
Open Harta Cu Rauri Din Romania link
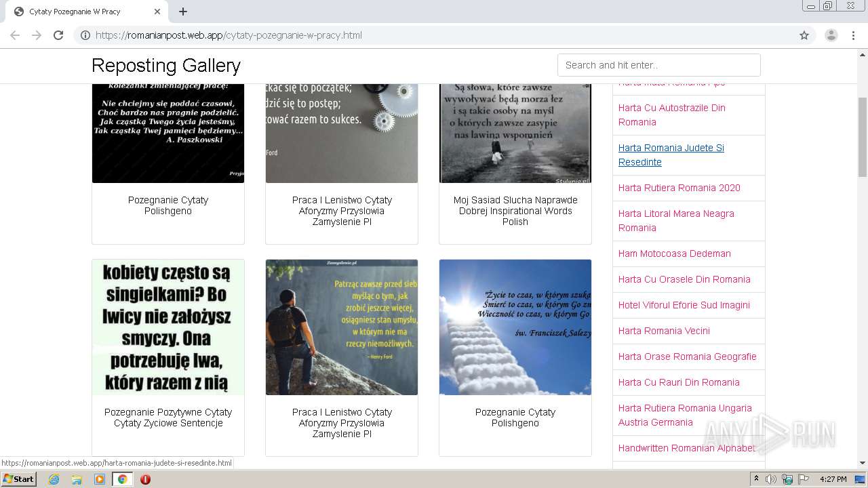679,382
